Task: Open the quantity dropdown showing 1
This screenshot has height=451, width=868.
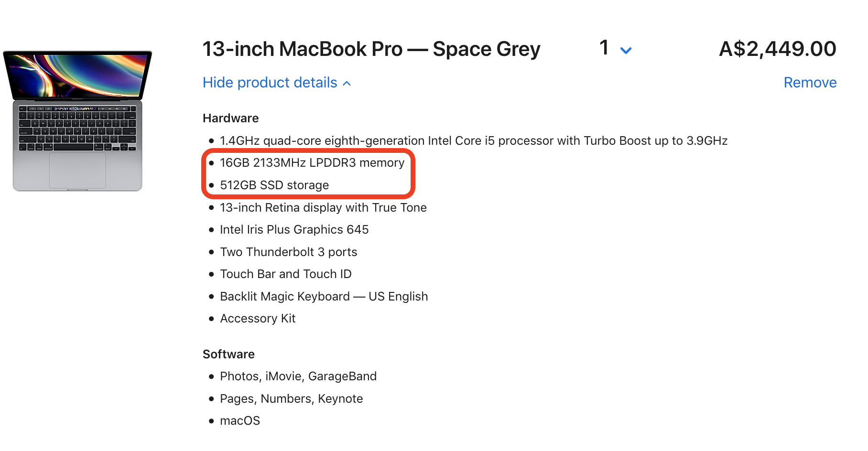Action: pyautogui.click(x=616, y=48)
